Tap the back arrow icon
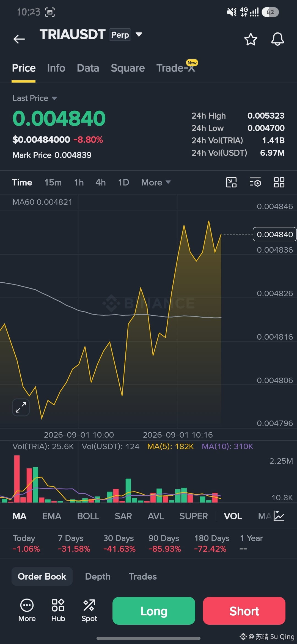297x644 pixels. [x=19, y=39]
